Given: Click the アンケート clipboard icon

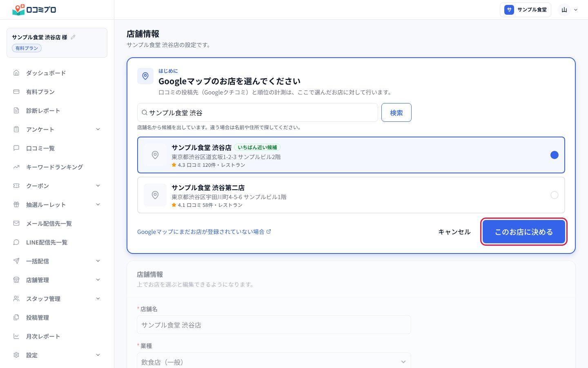Looking at the screenshot, I should (16, 129).
